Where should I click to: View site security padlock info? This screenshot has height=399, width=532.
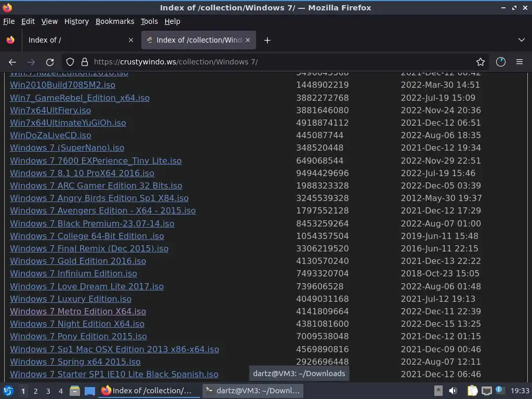point(85,62)
